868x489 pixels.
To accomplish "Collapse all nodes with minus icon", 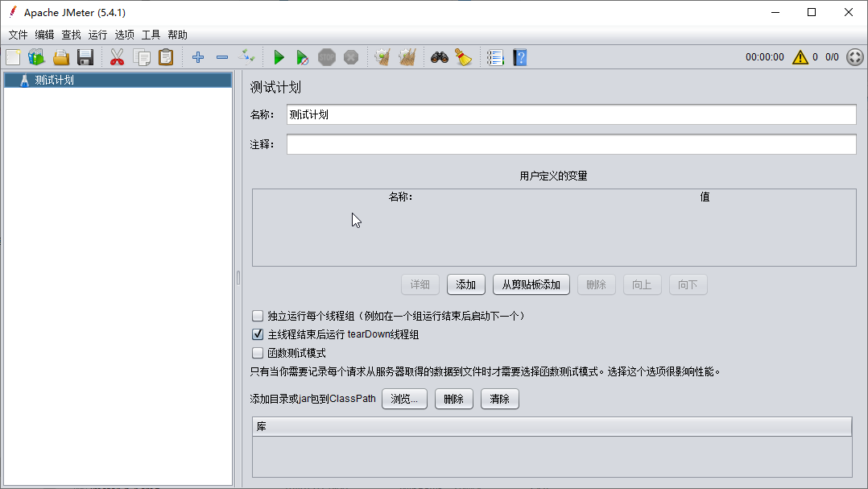I will 222,57.
